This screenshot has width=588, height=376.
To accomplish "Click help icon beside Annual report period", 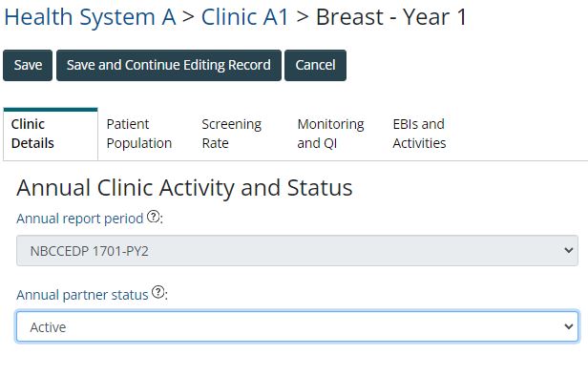I will pos(153,217).
